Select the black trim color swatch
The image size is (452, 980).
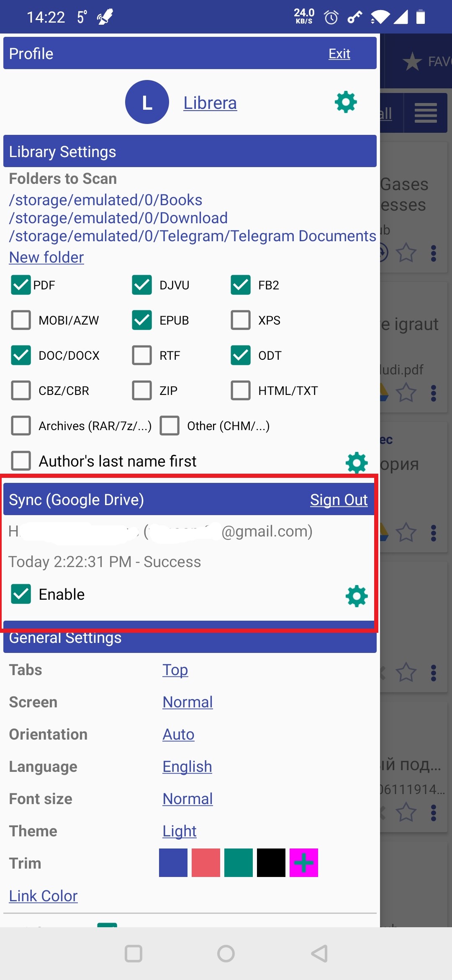[x=271, y=863]
